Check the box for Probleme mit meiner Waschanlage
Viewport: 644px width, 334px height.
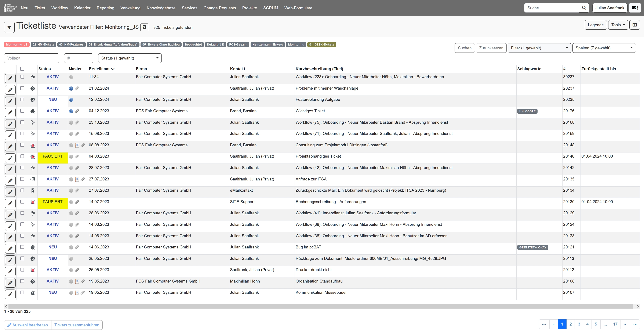(x=22, y=88)
